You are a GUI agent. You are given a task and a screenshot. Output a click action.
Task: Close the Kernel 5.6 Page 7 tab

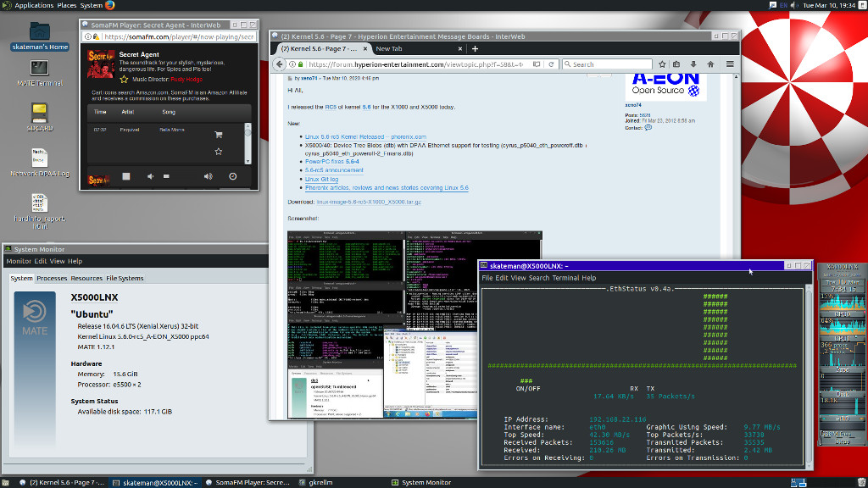coord(364,48)
